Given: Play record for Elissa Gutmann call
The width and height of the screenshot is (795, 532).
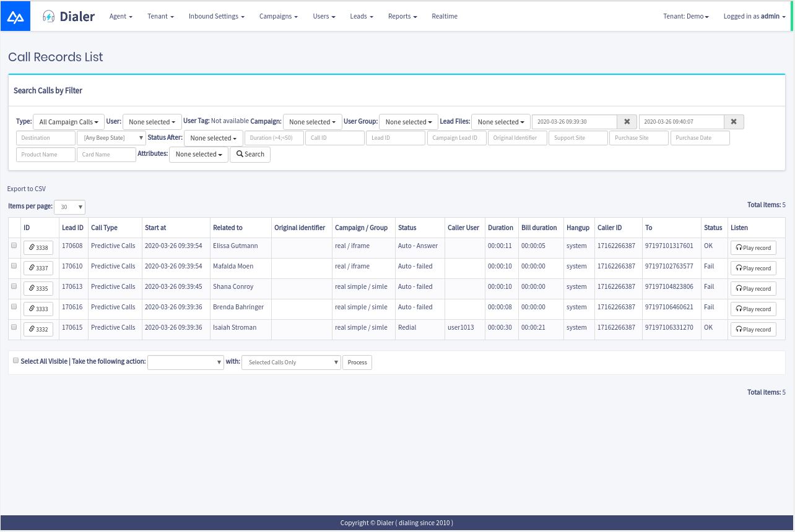Looking at the screenshot, I should tap(753, 248).
